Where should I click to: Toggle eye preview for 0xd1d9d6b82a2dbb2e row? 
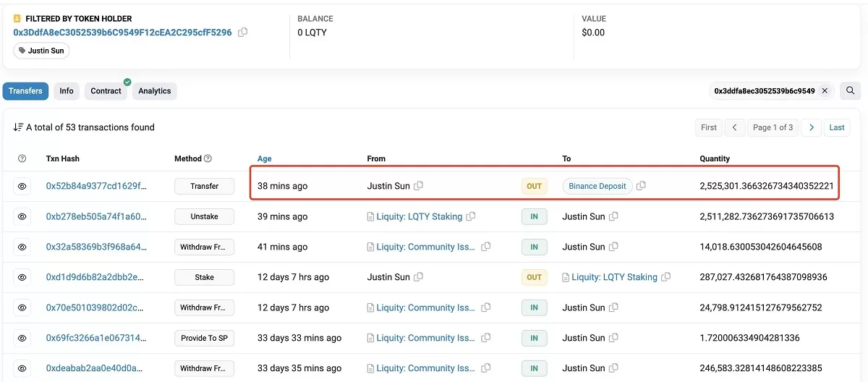click(x=22, y=277)
